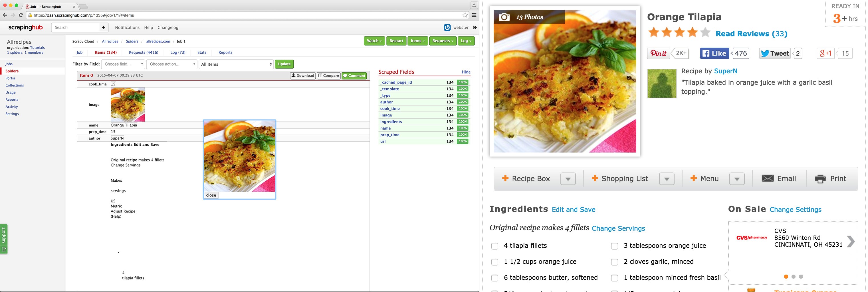Open the Read Reviews (33) link
The height and width of the screenshot is (292, 868).
point(751,34)
